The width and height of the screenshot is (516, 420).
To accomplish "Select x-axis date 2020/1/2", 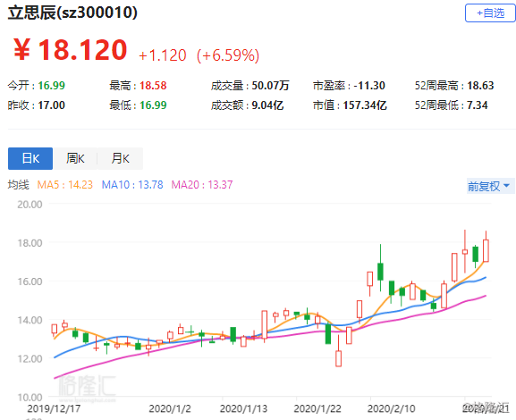I will click(170, 408).
